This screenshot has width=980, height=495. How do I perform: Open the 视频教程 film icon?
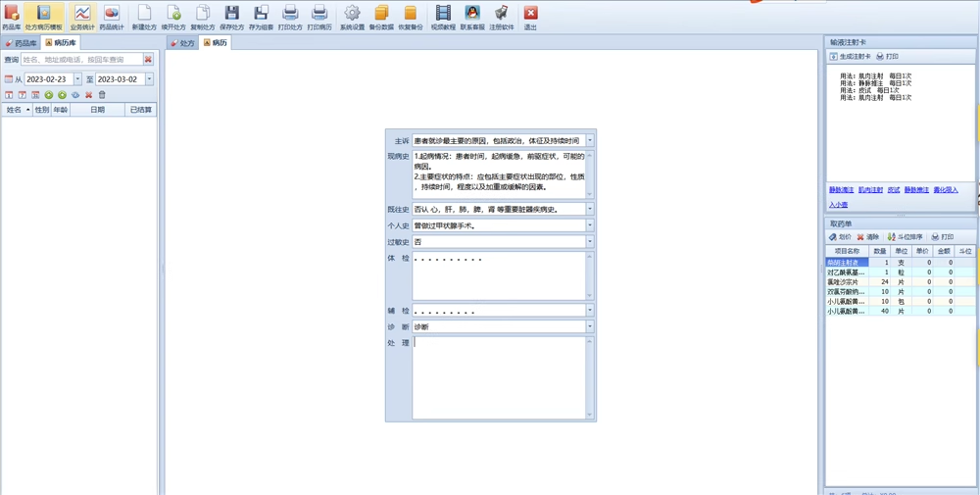[443, 18]
